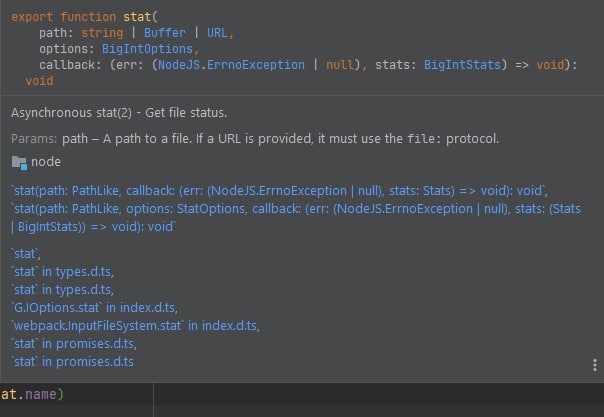Click the node folder icon
The width and height of the screenshot is (604, 417).
click(x=19, y=162)
